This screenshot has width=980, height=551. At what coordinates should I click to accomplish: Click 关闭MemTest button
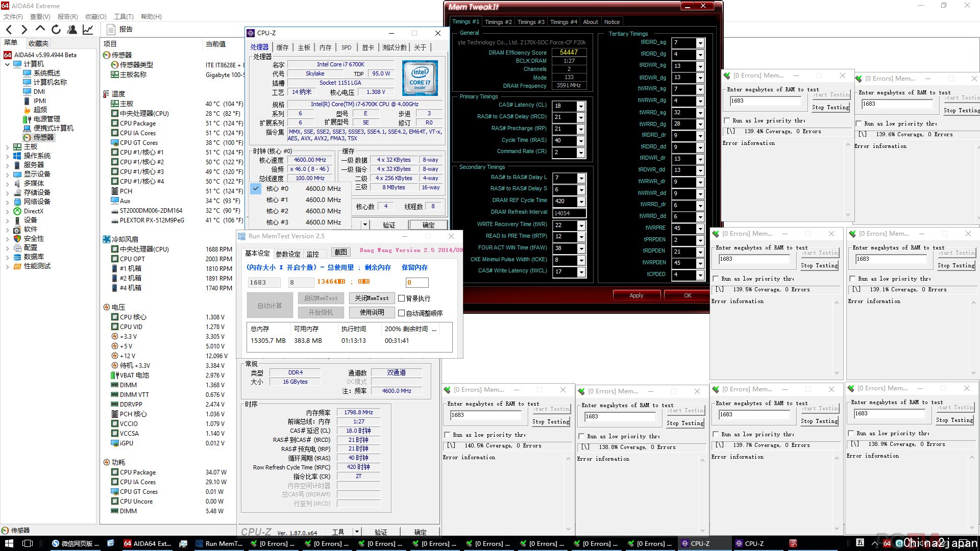tap(372, 298)
